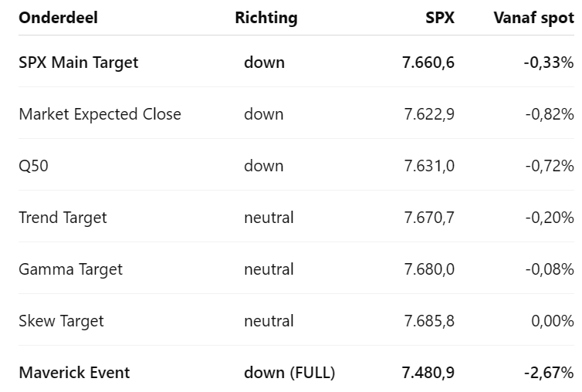Click Maverick Event percentage -2,67%
The height and width of the screenshot is (392, 582).
click(x=549, y=373)
